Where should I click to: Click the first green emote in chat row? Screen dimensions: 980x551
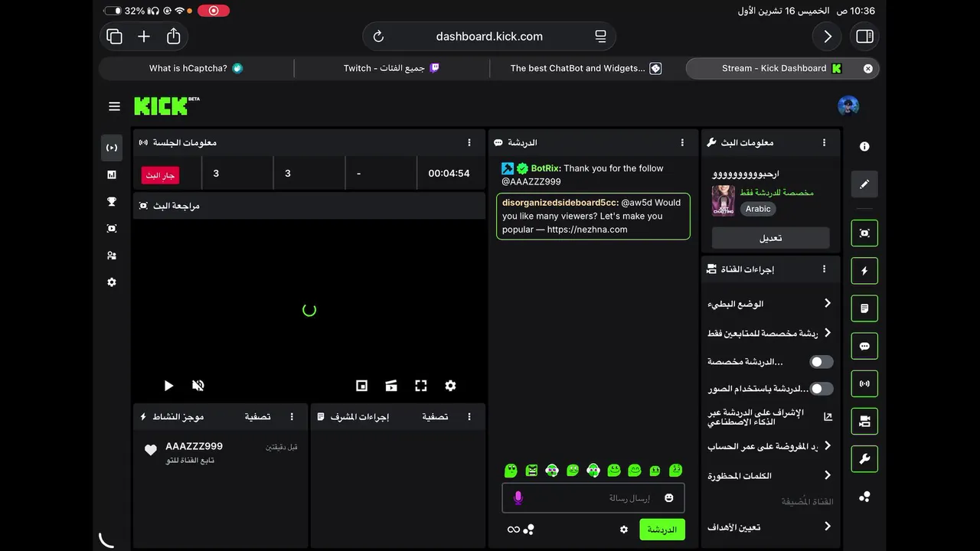click(511, 470)
